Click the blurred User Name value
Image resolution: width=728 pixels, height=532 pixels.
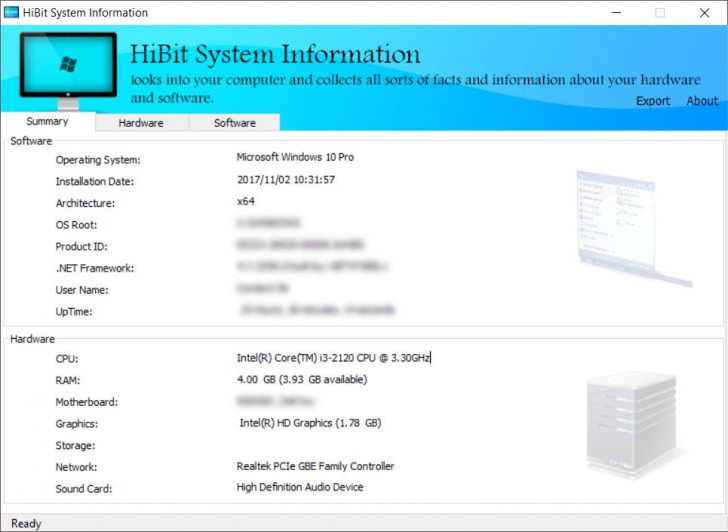[x=263, y=288]
